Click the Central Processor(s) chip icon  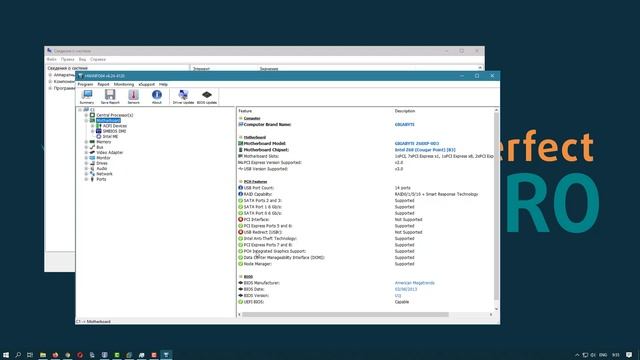click(92, 115)
